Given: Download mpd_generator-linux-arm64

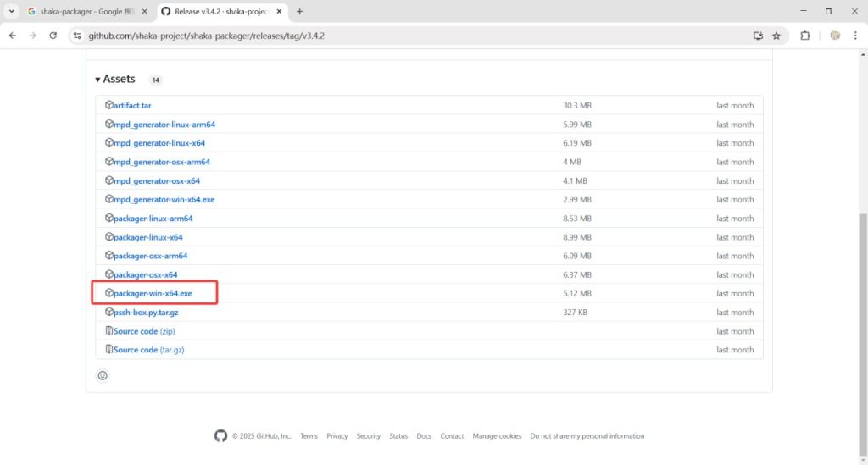Looking at the screenshot, I should [x=164, y=125].
